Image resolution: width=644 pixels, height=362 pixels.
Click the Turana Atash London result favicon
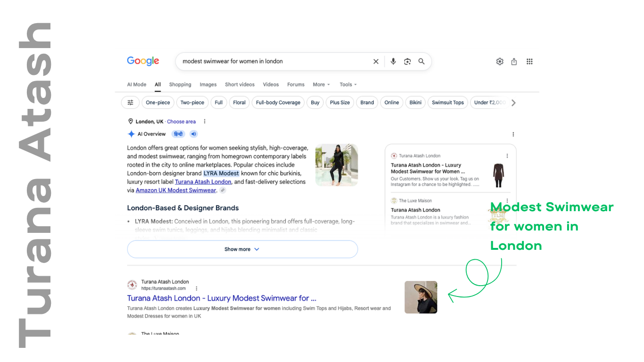click(x=132, y=285)
